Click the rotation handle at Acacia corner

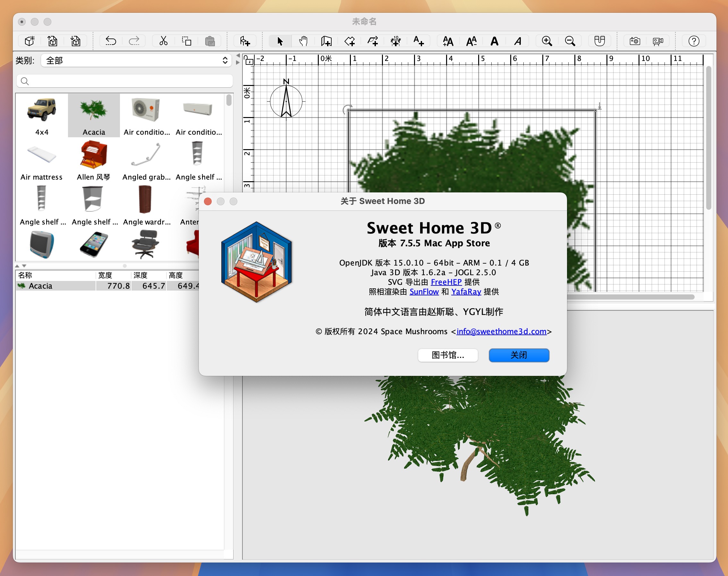click(x=347, y=109)
